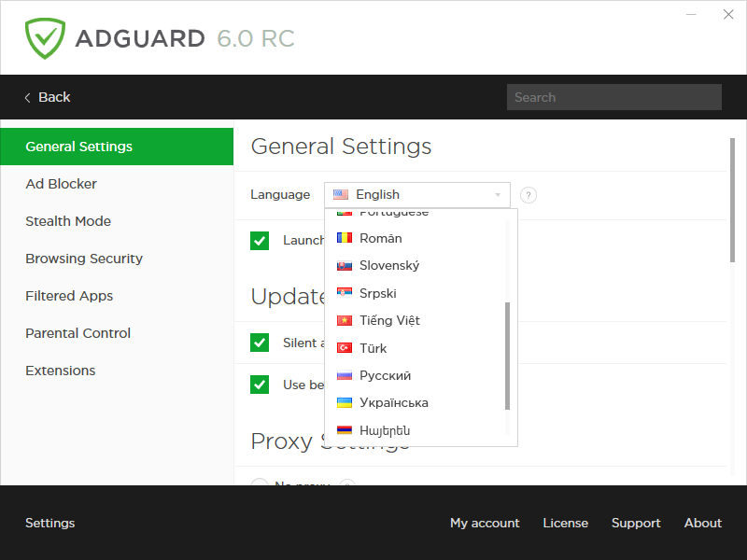Click the Romanian flag icon

pyautogui.click(x=344, y=238)
